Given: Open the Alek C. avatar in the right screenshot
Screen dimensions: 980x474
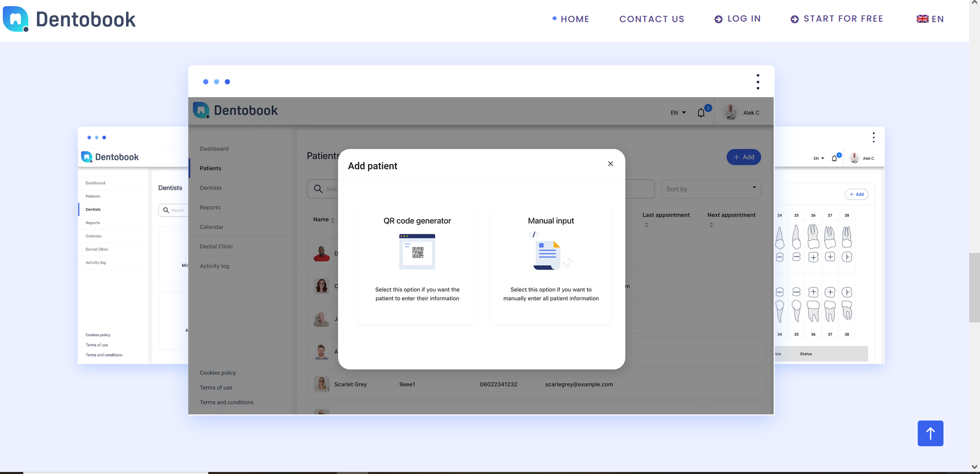Looking at the screenshot, I should coord(854,158).
